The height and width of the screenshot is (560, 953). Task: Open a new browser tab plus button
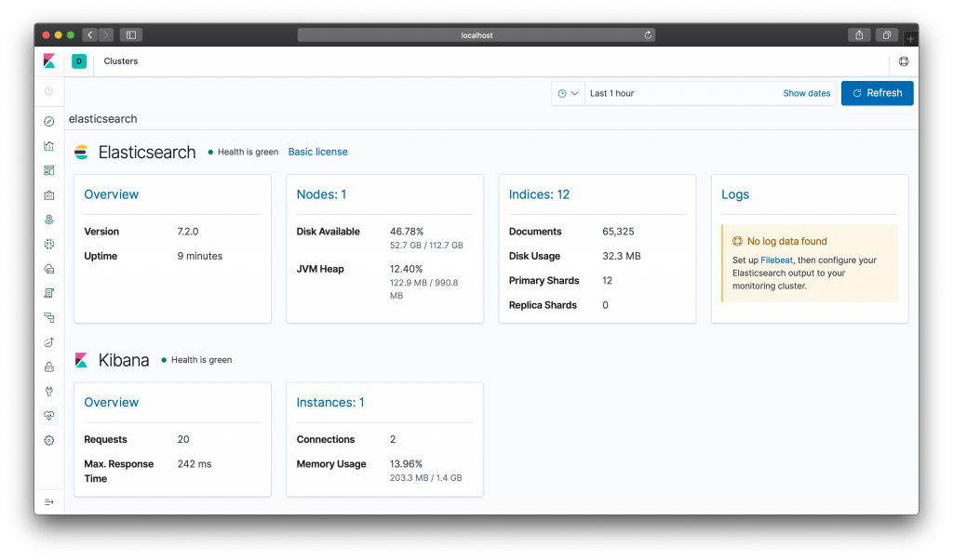(910, 39)
